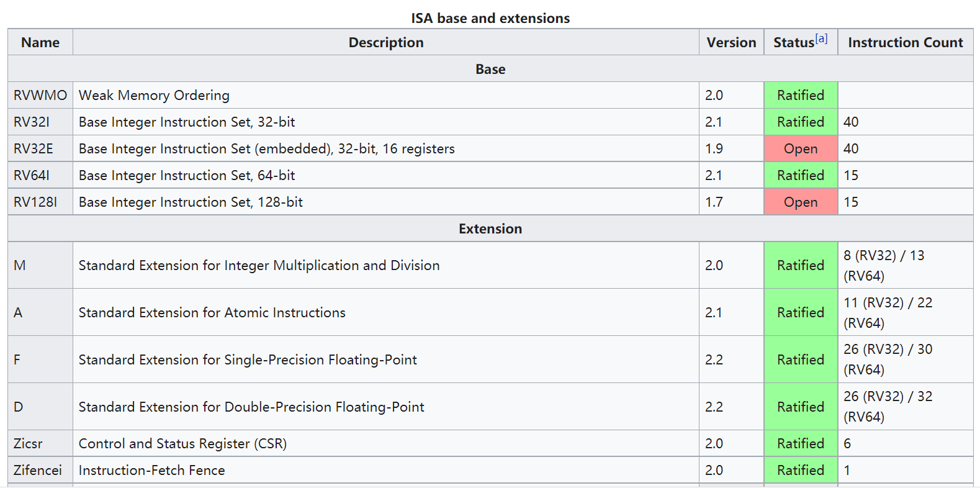Click the Name column header
Screen dimensions: 980x488
tap(40, 43)
